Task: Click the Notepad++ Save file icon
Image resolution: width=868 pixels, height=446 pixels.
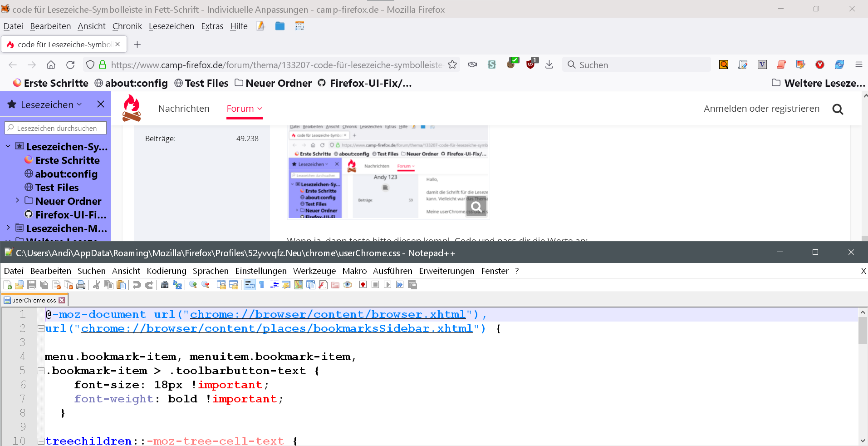Action: click(32, 285)
